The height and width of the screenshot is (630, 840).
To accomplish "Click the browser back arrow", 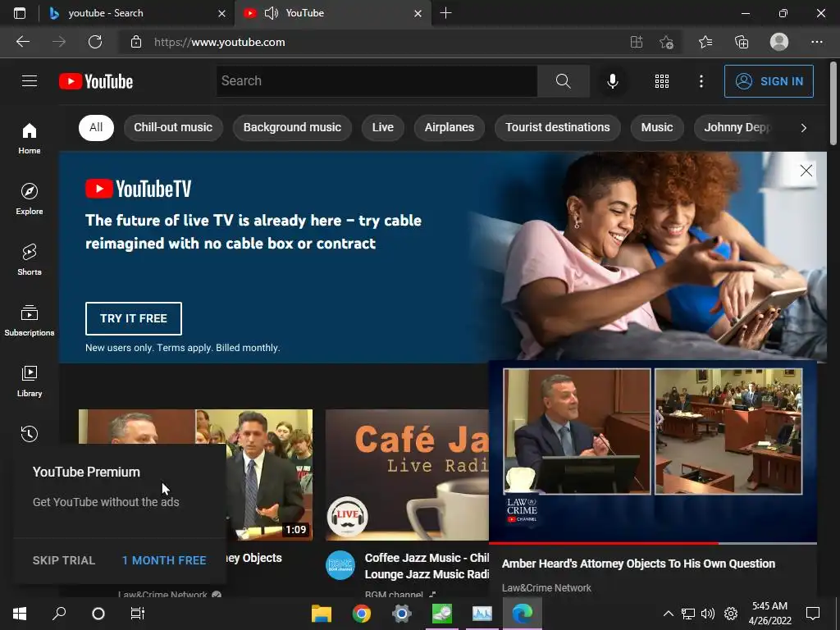I will pyautogui.click(x=22, y=42).
